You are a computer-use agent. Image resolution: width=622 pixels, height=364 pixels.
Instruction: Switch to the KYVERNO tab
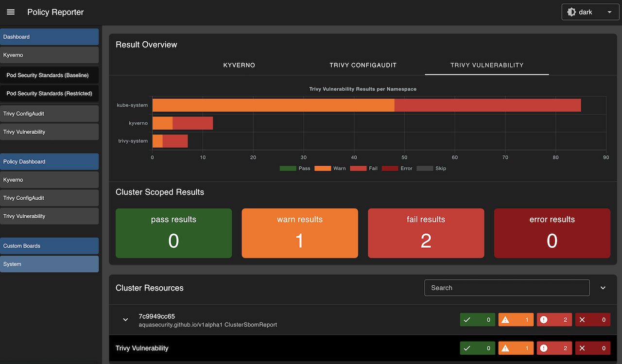[239, 65]
